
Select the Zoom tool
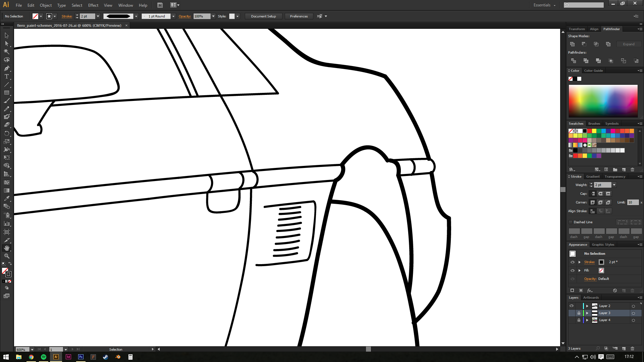click(x=7, y=256)
